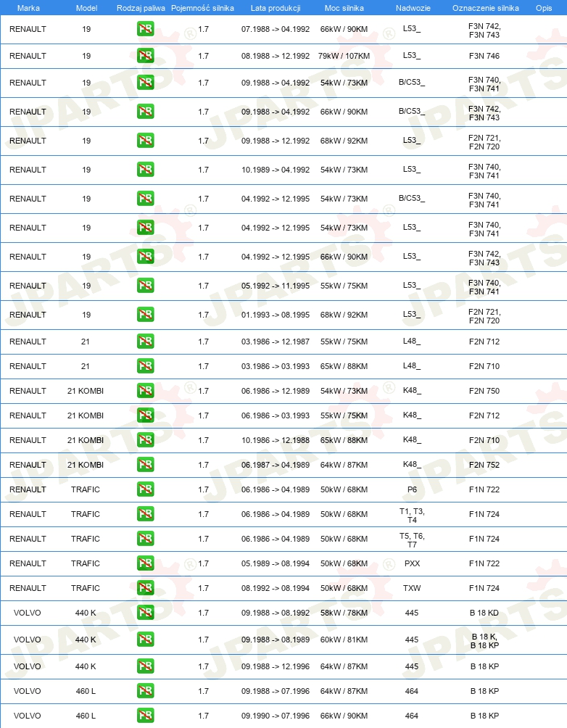Viewport: 567px width, 728px height.
Task: Click the fuel icon in the TRAFIC P6 row
Action: [x=145, y=489]
